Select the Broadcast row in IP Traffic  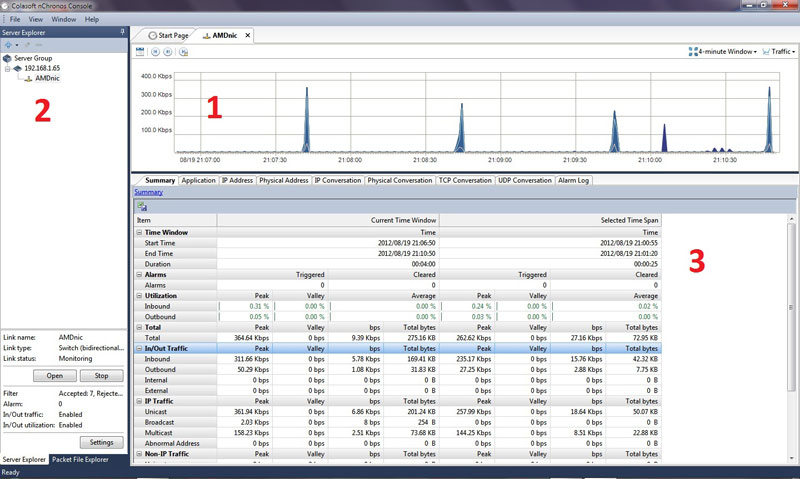397,422
